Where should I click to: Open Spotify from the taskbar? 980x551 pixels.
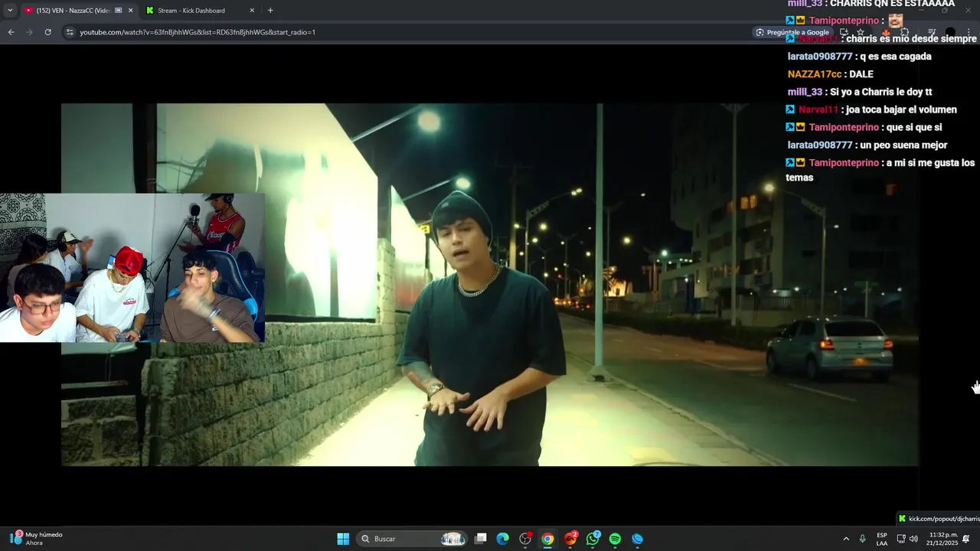tap(615, 539)
